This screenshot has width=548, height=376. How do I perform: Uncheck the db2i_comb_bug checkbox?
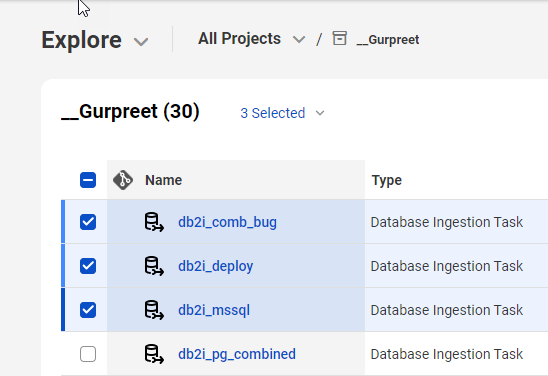point(88,222)
